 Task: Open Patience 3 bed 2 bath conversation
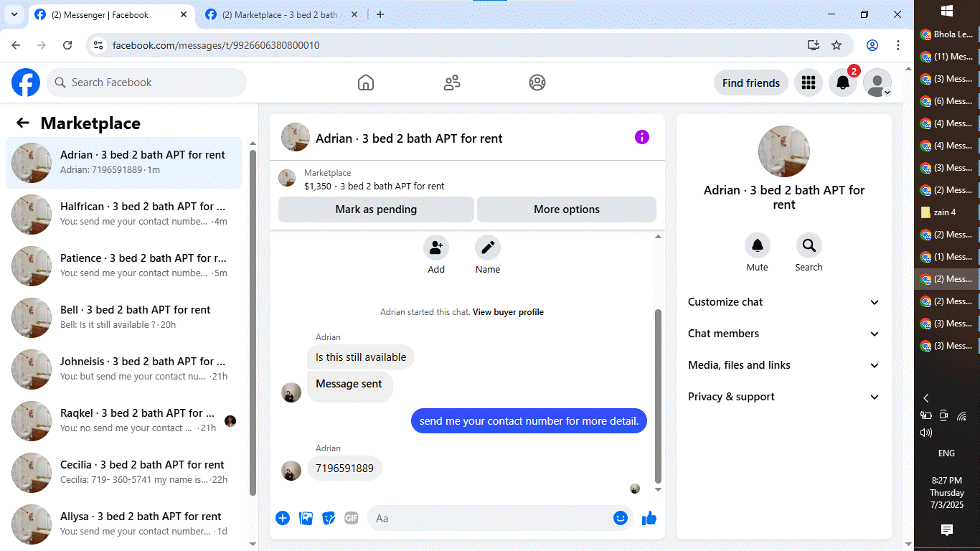click(x=123, y=265)
